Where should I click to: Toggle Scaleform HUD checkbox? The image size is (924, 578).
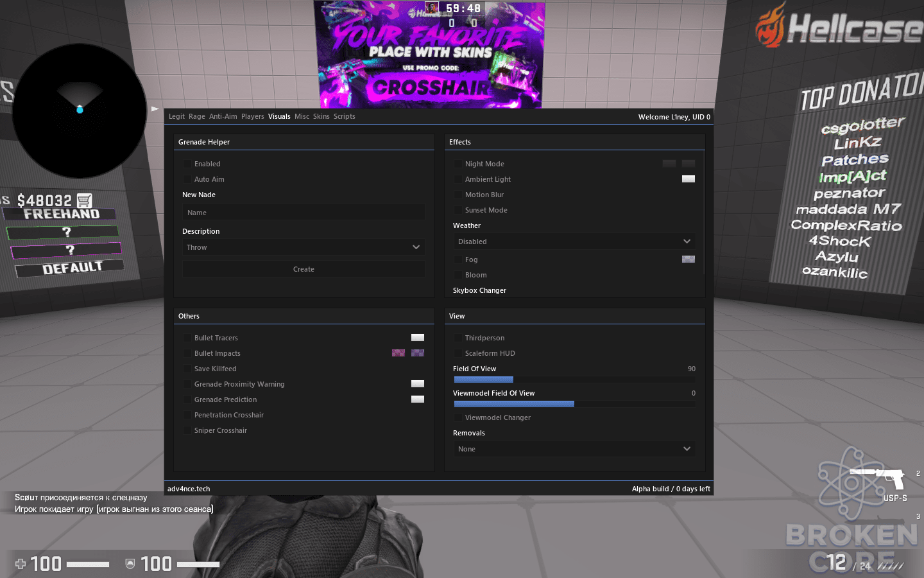[x=458, y=353]
